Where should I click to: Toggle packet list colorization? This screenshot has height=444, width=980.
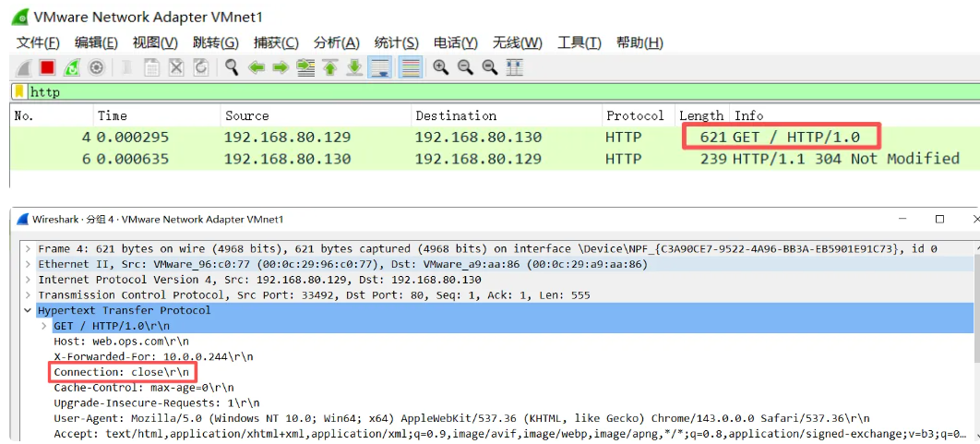tap(411, 67)
